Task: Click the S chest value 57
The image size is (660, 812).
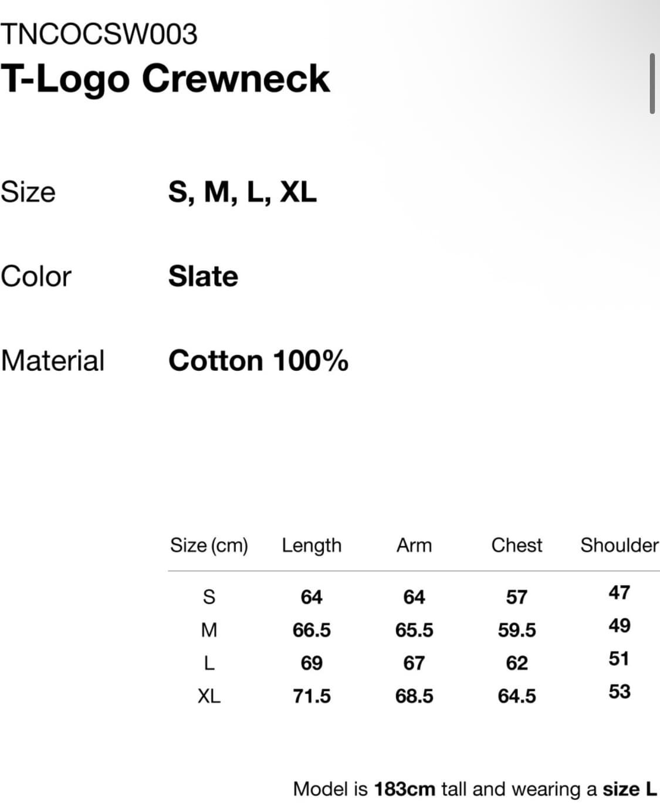Action: [516, 597]
